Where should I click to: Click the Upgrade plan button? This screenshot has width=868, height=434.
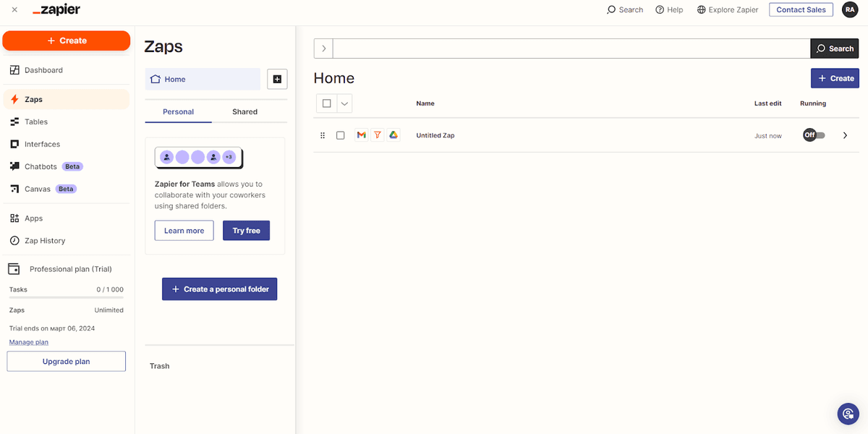(66, 361)
